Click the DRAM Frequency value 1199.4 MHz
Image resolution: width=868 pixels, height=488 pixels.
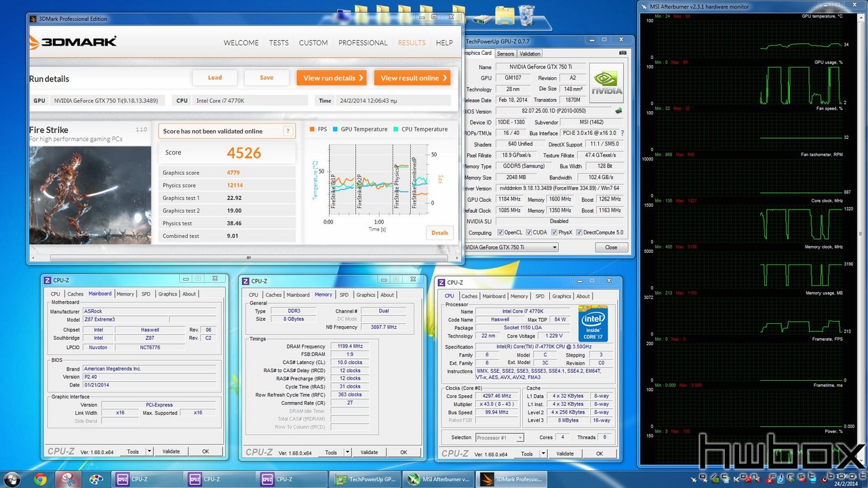point(351,346)
